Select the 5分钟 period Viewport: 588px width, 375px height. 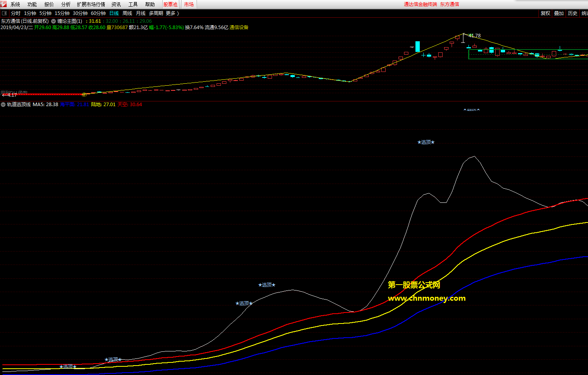click(46, 13)
